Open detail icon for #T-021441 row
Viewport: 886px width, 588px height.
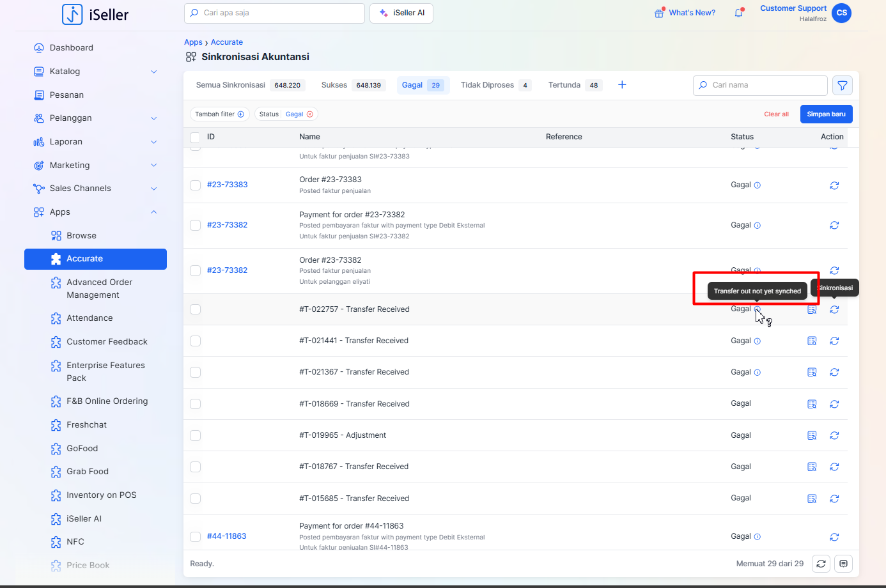tap(812, 341)
